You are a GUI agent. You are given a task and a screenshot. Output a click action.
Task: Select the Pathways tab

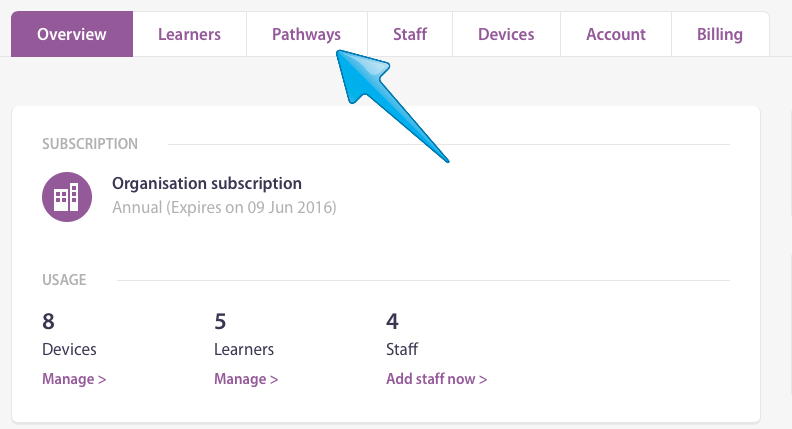(x=306, y=35)
